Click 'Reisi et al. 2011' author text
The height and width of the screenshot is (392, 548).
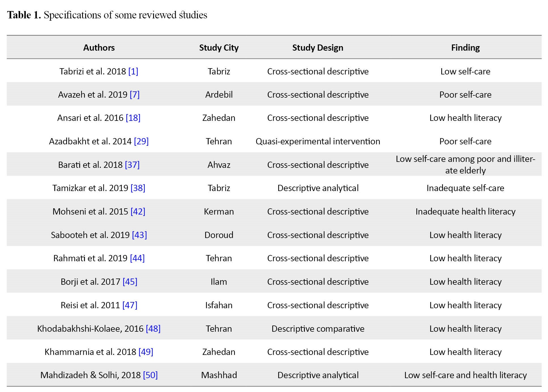point(90,305)
